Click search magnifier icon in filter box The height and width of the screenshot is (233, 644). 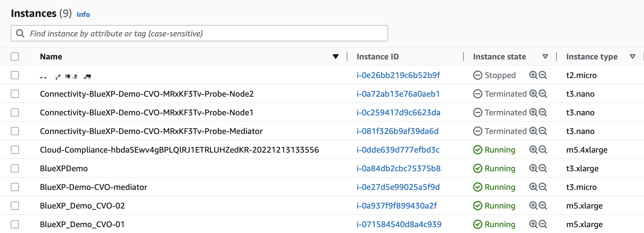click(x=20, y=33)
